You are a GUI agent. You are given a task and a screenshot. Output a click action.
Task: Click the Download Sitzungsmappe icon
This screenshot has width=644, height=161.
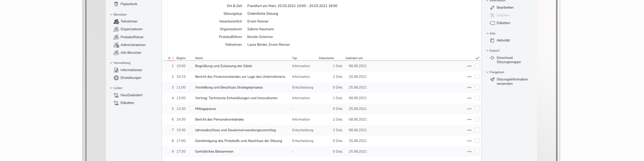492,58
